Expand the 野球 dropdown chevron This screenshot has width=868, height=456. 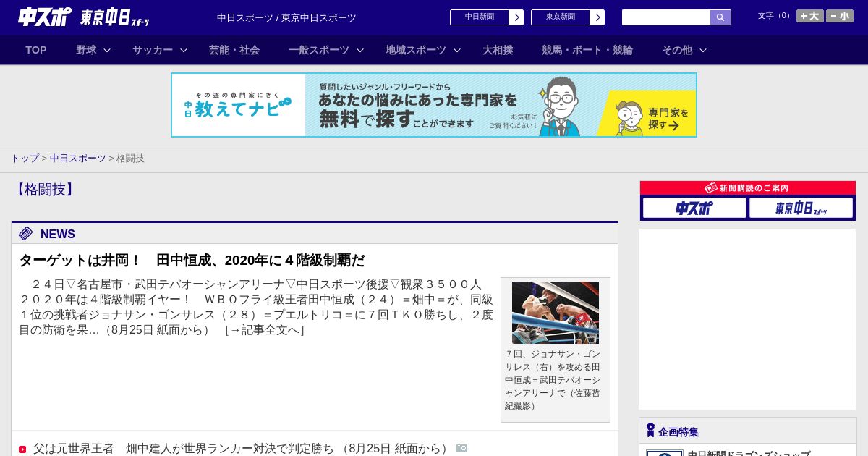pyautogui.click(x=107, y=51)
